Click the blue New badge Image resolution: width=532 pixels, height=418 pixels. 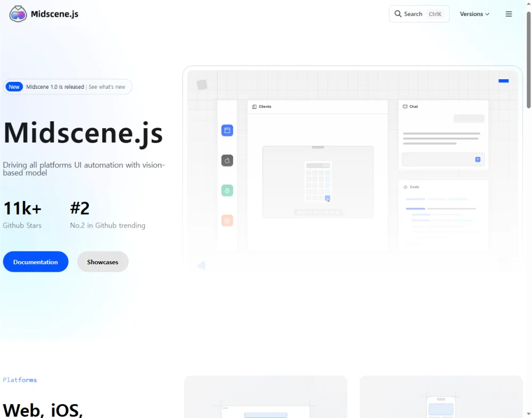(x=14, y=87)
